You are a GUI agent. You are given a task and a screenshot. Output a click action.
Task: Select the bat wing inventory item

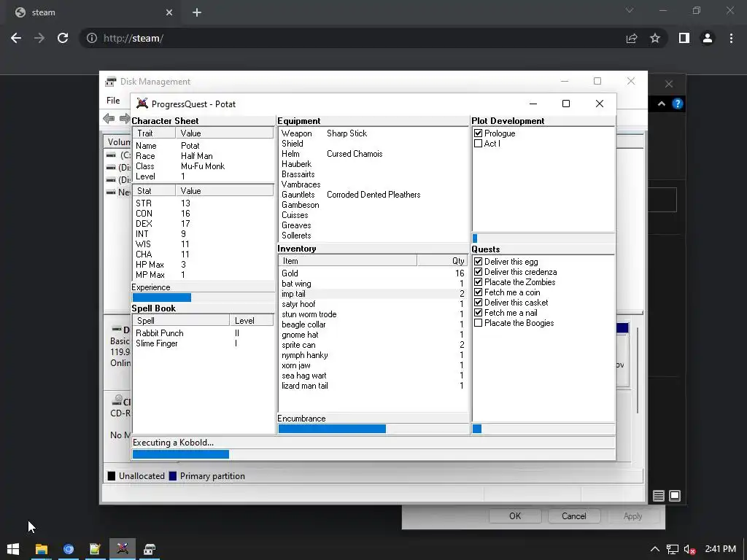pos(373,284)
